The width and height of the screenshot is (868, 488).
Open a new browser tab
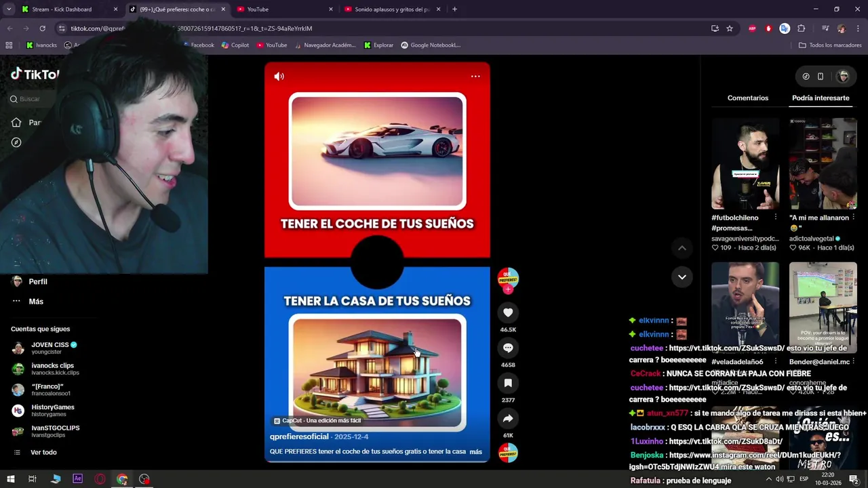454,9
